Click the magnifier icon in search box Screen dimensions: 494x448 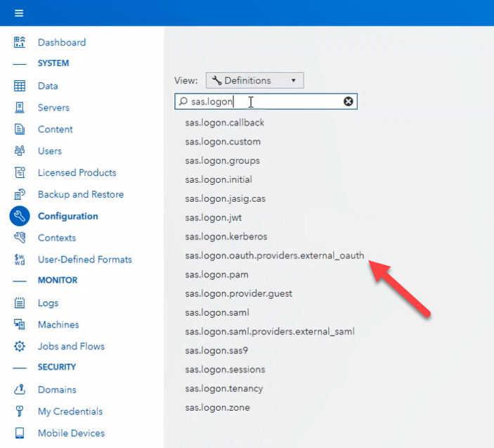[x=183, y=101]
